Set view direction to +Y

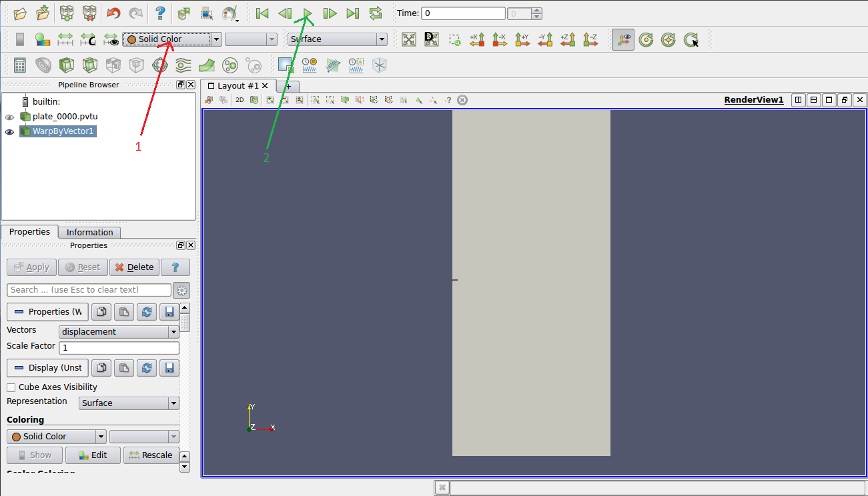(522, 39)
